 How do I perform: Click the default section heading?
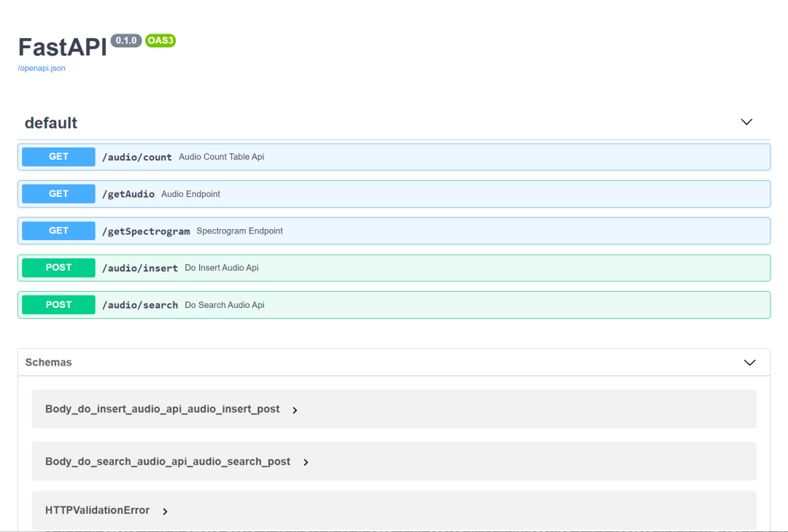coord(51,123)
